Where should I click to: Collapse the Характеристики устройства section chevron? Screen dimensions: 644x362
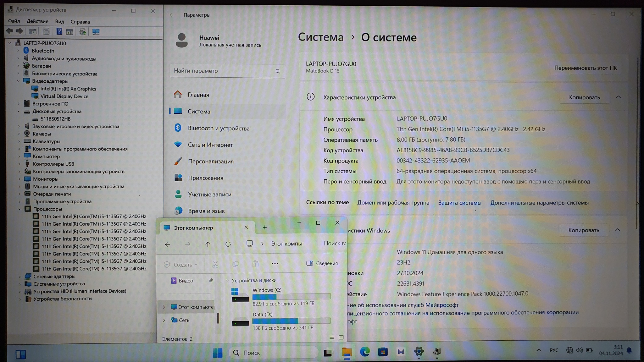[x=618, y=97]
